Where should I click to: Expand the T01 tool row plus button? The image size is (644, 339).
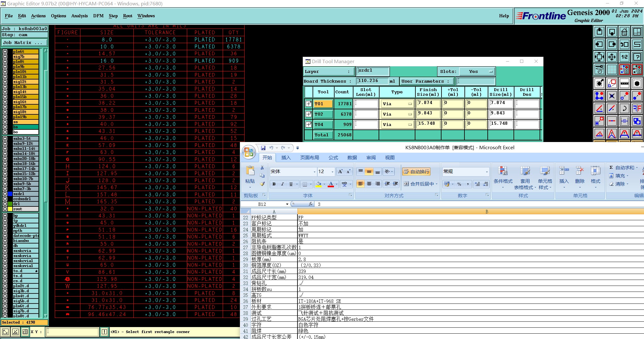tap(308, 104)
